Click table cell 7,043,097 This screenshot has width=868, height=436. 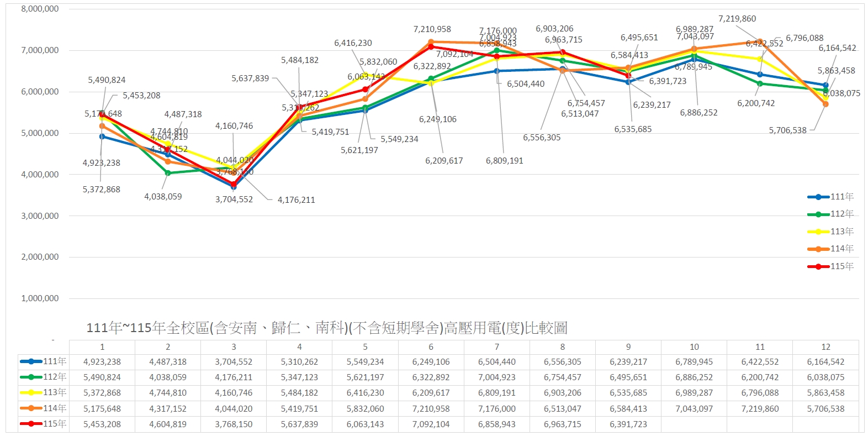pyautogui.click(x=694, y=409)
